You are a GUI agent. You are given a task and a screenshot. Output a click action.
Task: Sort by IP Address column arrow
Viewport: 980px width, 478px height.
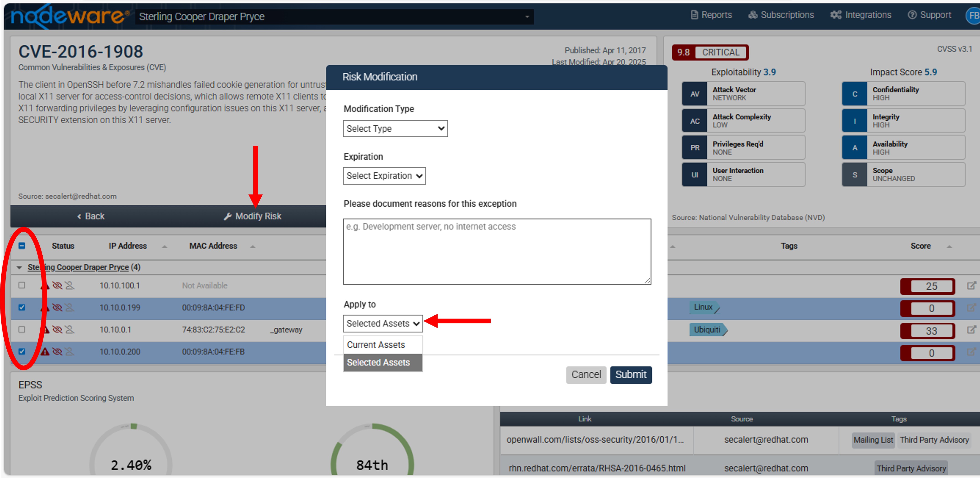point(164,247)
